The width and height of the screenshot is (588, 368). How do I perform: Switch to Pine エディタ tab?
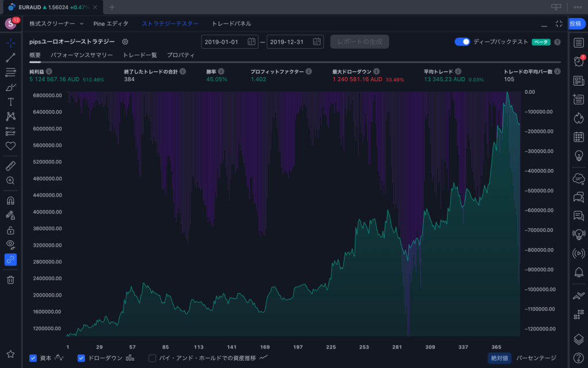click(x=111, y=24)
